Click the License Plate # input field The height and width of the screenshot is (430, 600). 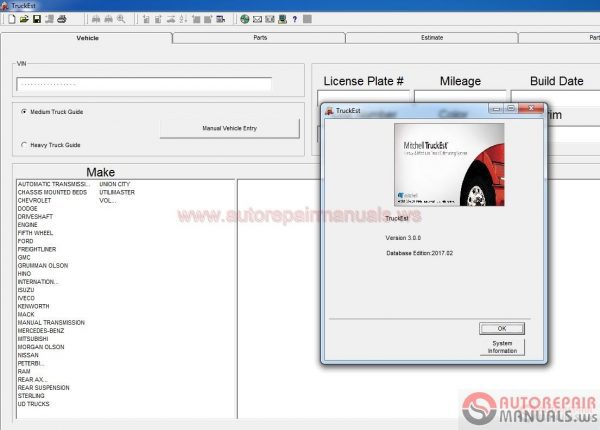(x=363, y=96)
